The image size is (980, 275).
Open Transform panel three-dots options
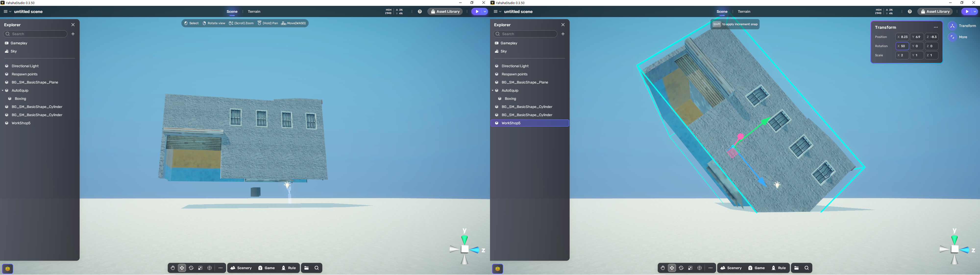[936, 27]
